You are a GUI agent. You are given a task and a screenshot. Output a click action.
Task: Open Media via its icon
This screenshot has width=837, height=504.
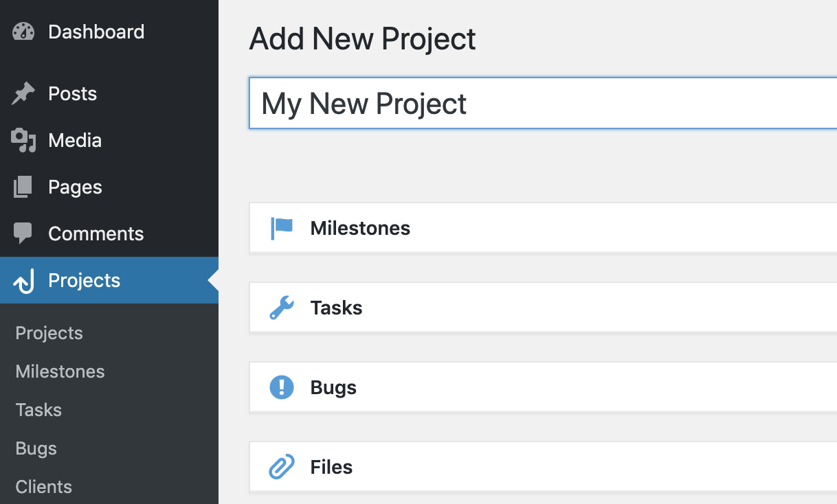[23, 140]
